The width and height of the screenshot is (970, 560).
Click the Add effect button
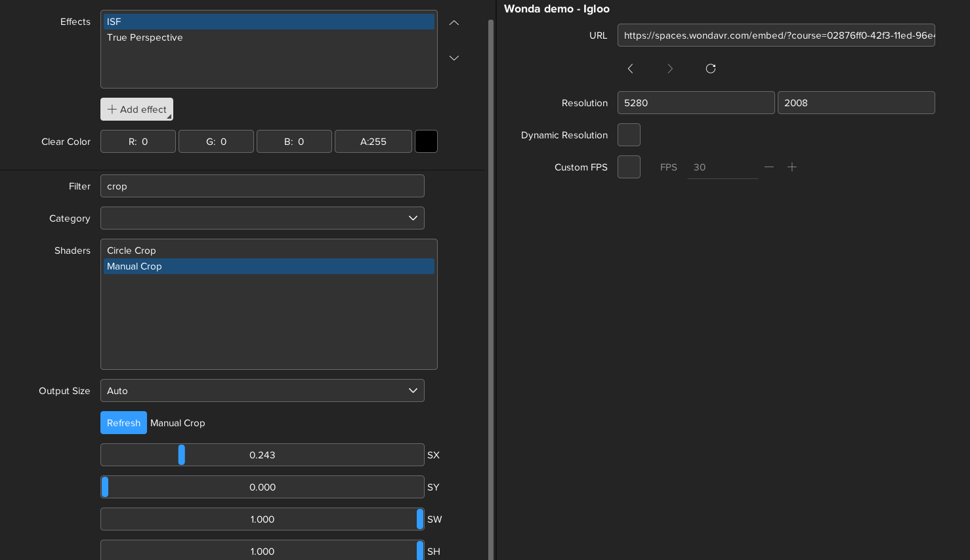(137, 110)
